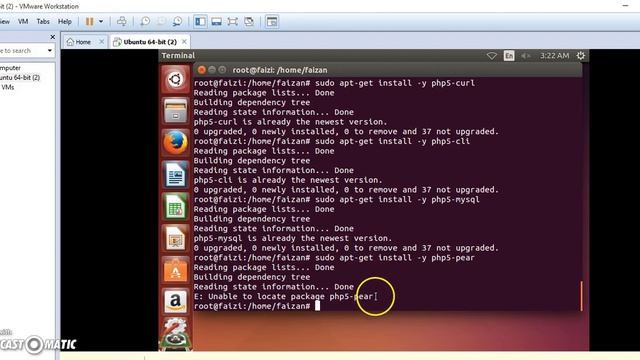
Task: Launch LibreOffice Calc from launcher
Action: (176, 207)
